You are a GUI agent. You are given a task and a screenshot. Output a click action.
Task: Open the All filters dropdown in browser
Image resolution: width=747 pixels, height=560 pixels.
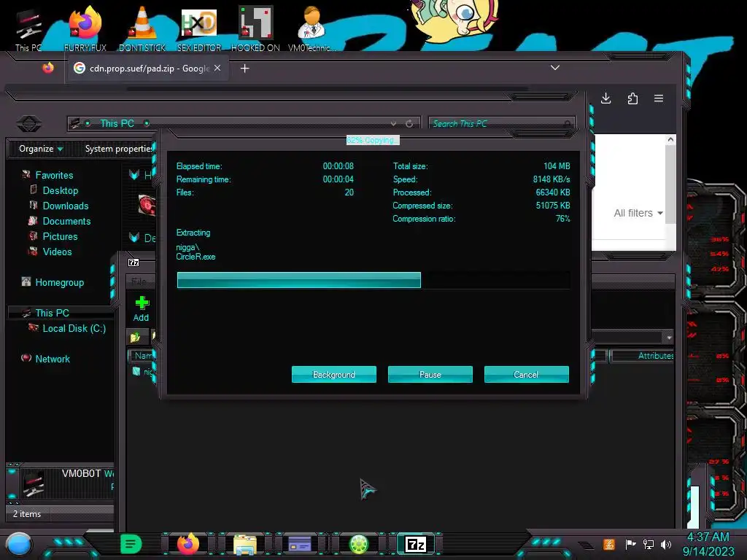coord(638,213)
